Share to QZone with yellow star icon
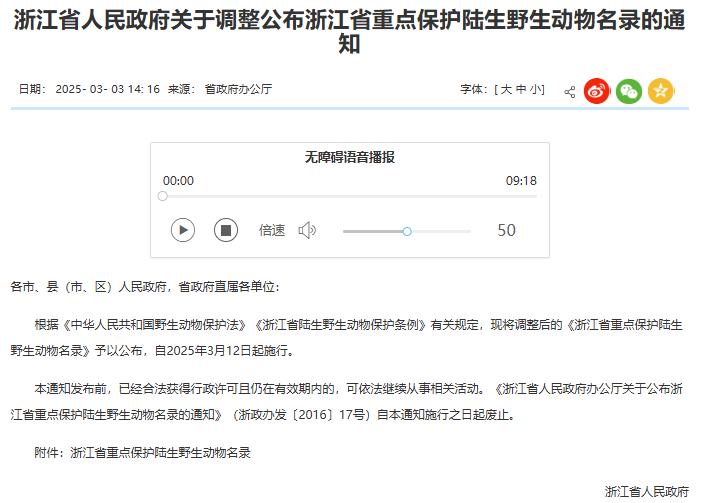The height and width of the screenshot is (503, 702). pos(660,91)
